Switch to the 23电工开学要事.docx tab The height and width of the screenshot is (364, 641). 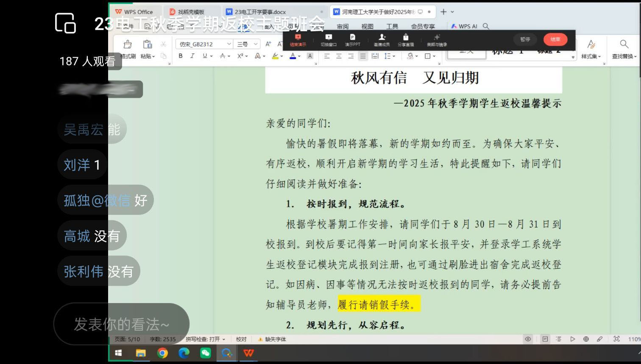[x=260, y=12]
